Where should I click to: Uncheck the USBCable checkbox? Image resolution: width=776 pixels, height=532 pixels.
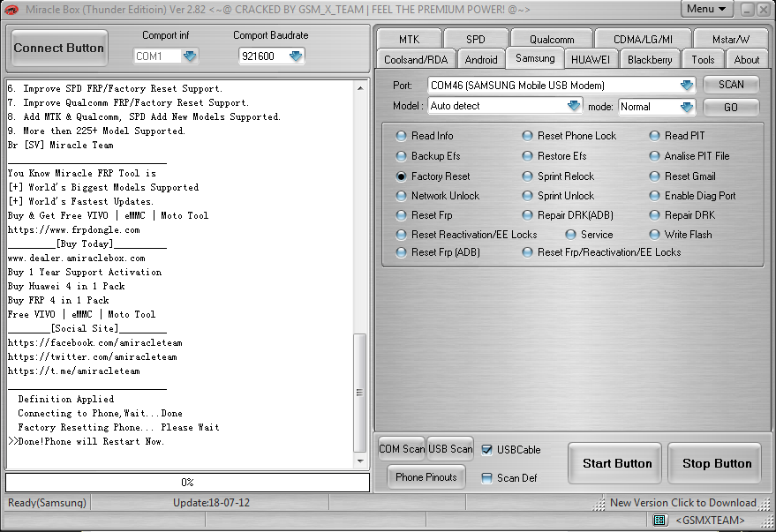[x=487, y=450]
